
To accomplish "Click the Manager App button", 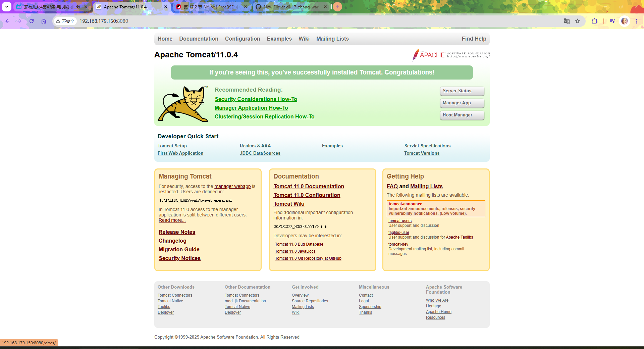I will point(462,103).
